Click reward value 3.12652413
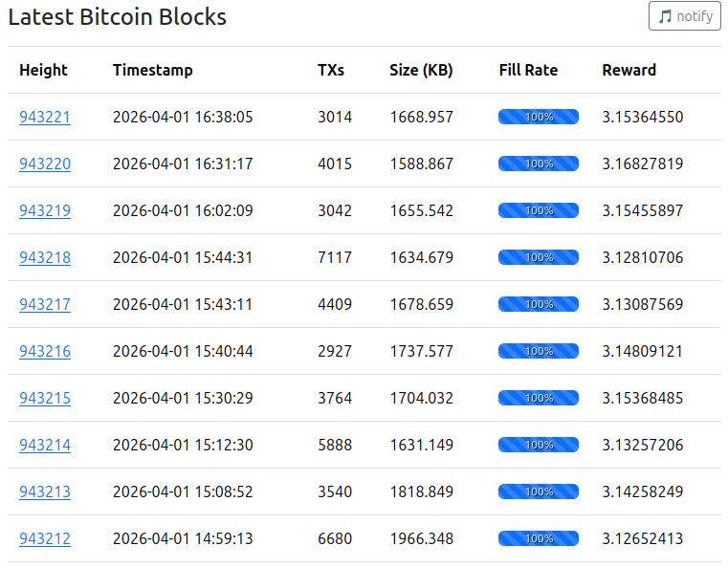The image size is (728, 568). point(643,538)
